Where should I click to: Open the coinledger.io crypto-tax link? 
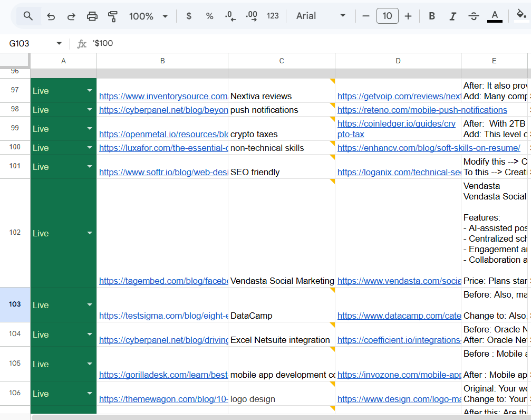(x=396, y=129)
